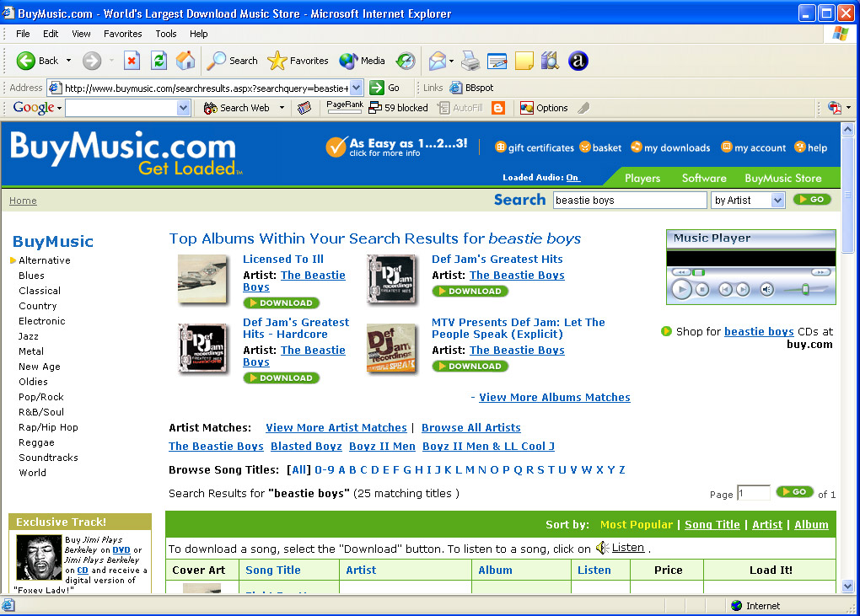Click the beastie boys search input field
860x616 pixels.
630,201
